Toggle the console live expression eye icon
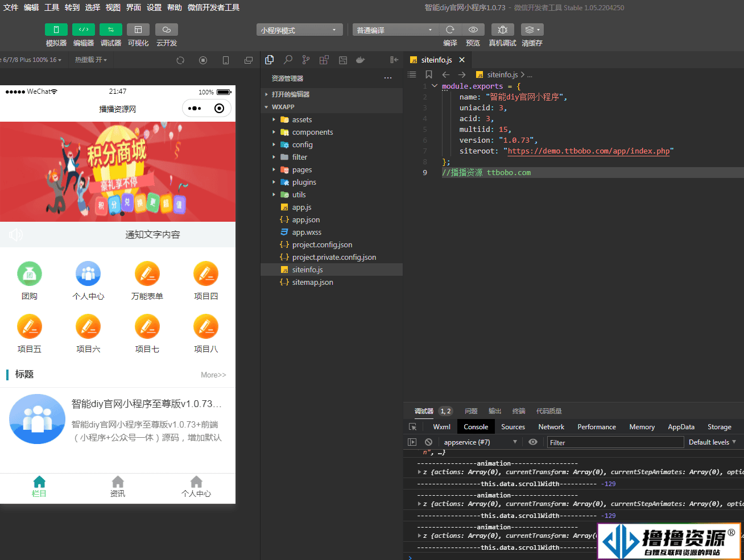This screenshot has width=744, height=560. (x=532, y=442)
